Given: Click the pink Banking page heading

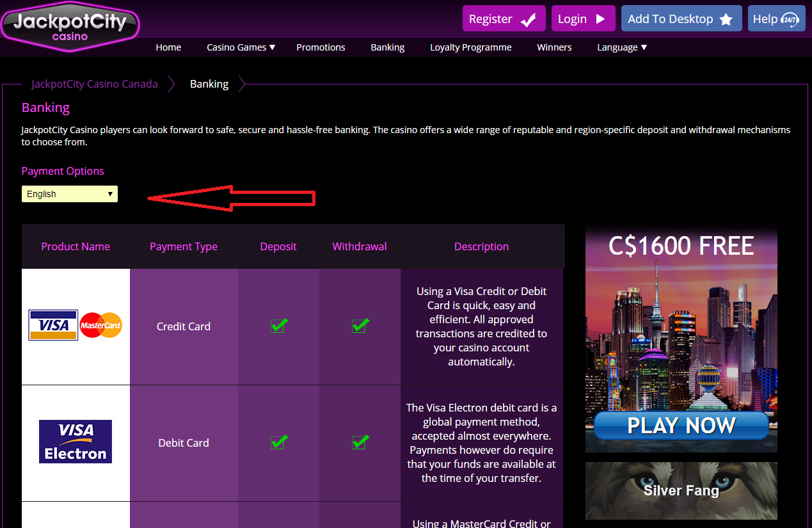Looking at the screenshot, I should [46, 108].
